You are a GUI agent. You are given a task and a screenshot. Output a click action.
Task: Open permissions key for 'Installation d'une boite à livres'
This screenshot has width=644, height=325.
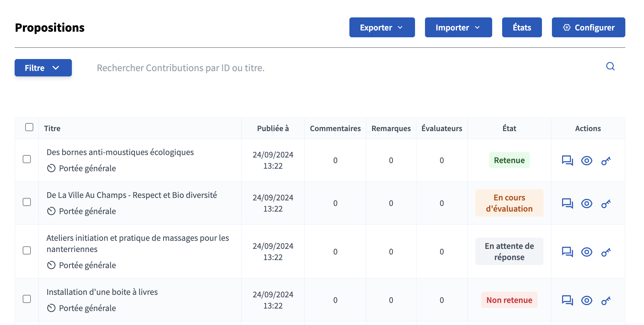[606, 300]
